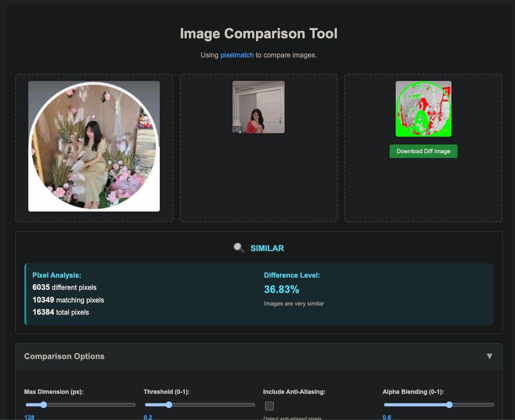Click the Image Comparison Tool heading

(x=259, y=34)
